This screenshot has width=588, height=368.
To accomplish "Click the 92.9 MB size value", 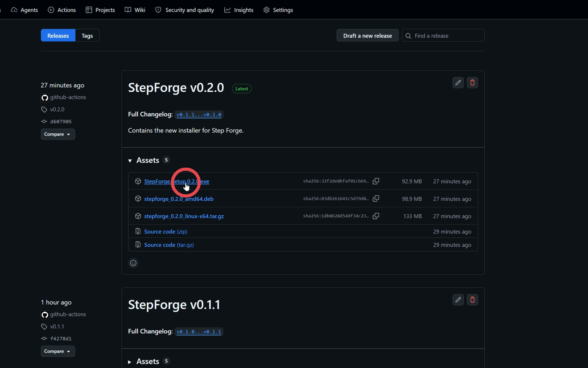I will pyautogui.click(x=412, y=181).
